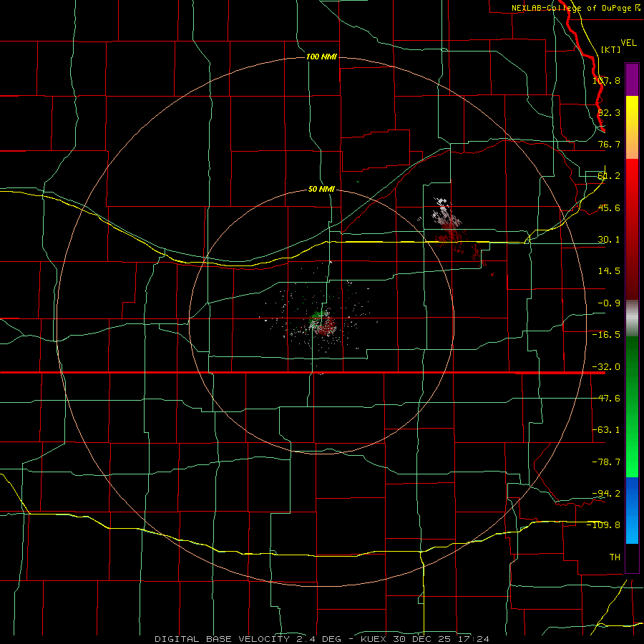Click the -16.5 velocity scale value

pyautogui.click(x=606, y=335)
